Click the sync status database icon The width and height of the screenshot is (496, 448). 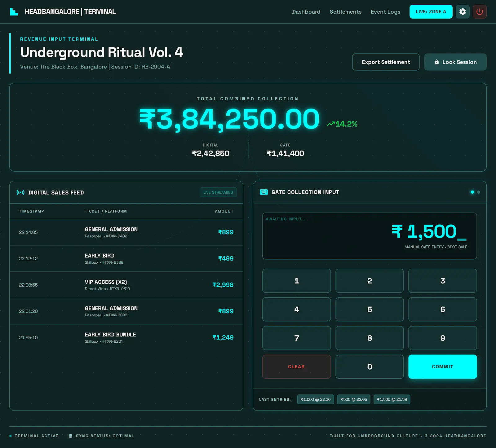coord(71,436)
